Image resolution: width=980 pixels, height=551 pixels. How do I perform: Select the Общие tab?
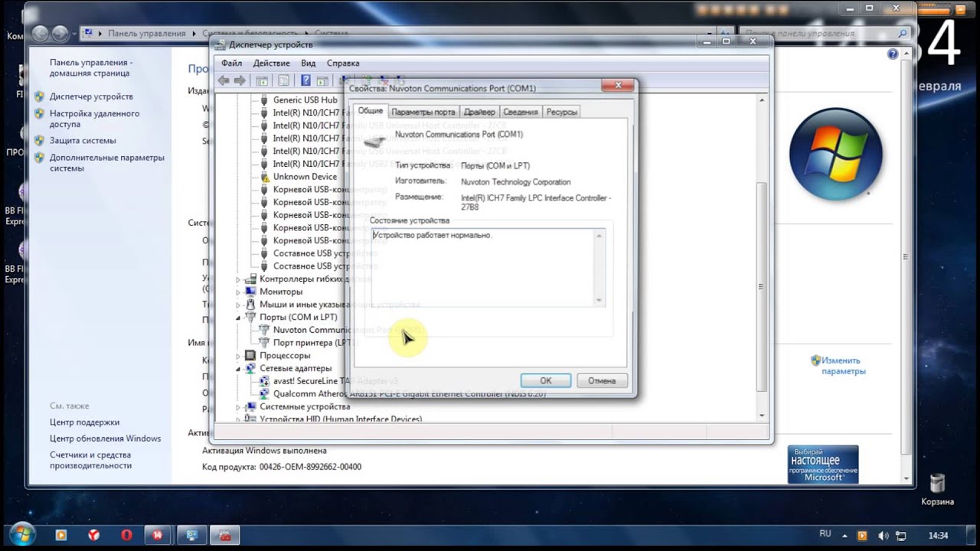coord(371,112)
